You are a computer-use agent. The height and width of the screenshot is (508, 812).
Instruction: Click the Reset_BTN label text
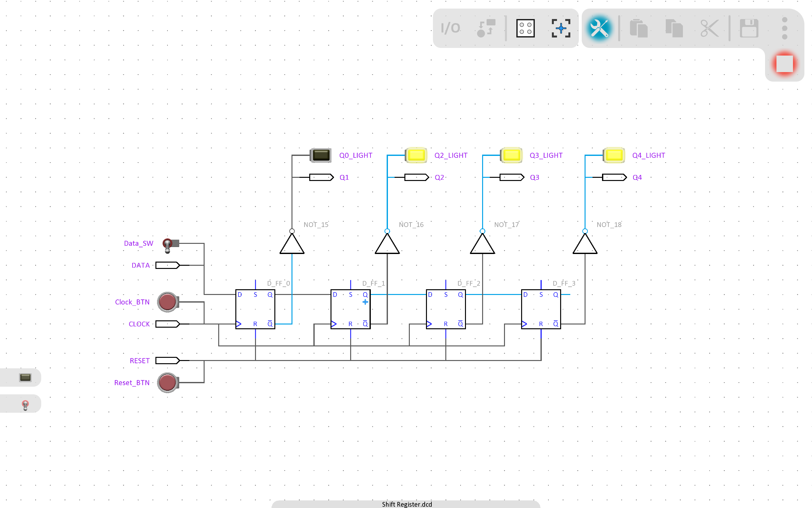click(132, 383)
